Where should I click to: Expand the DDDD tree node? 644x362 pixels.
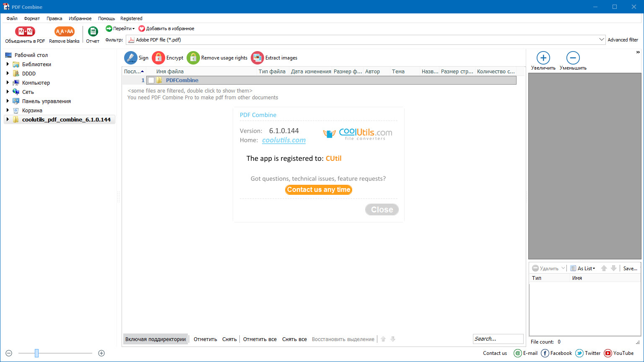coord(8,73)
